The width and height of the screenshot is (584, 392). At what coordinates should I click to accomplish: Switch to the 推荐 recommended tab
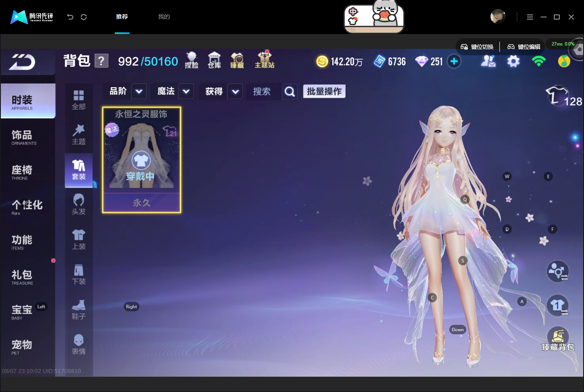pyautogui.click(x=122, y=17)
